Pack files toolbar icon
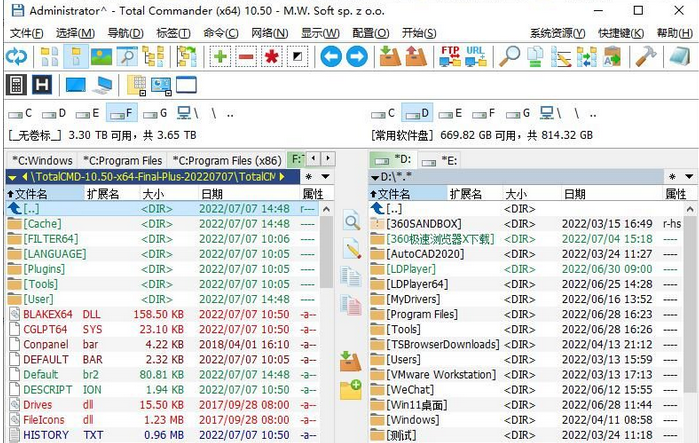699x443 pixels. (x=390, y=57)
